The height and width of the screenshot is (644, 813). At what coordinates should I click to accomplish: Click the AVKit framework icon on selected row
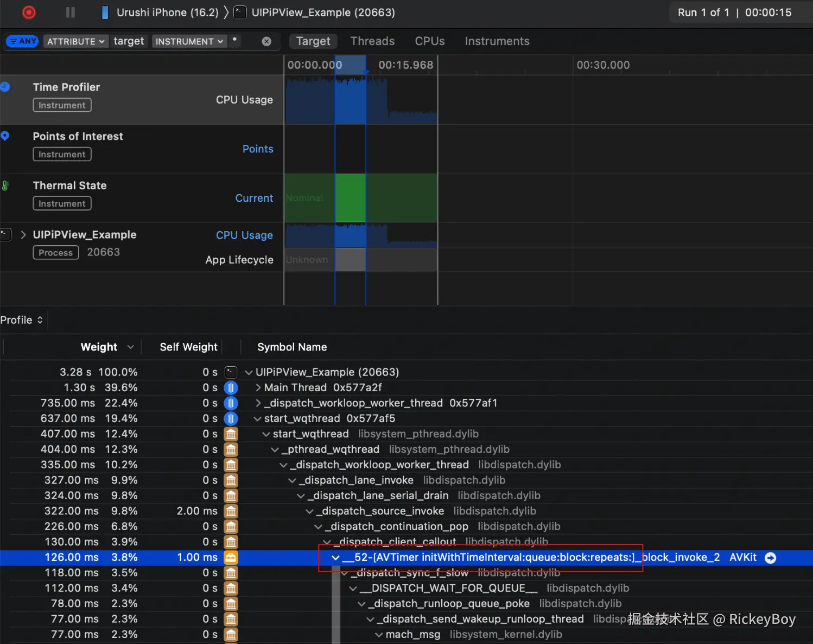[231, 557]
